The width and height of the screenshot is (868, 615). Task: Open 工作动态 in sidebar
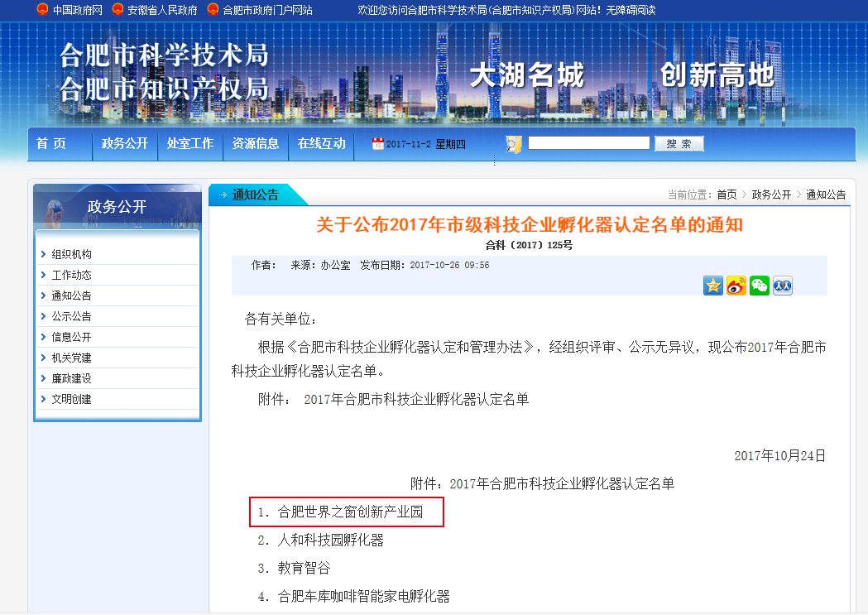(71, 275)
